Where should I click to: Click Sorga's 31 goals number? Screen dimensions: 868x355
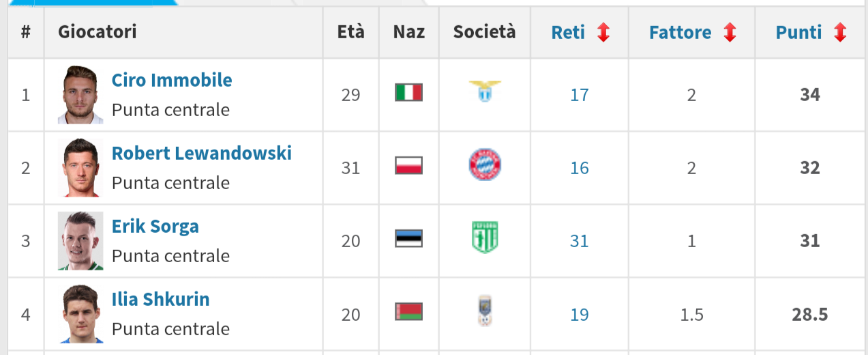579,241
